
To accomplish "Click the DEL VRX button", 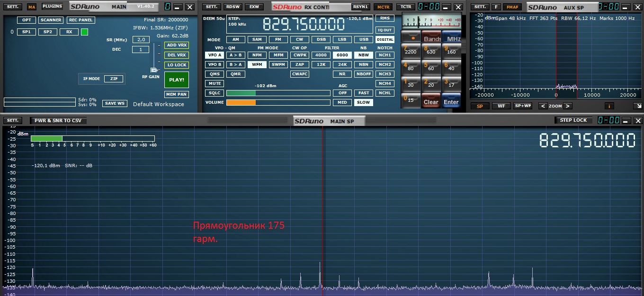I will (177, 55).
